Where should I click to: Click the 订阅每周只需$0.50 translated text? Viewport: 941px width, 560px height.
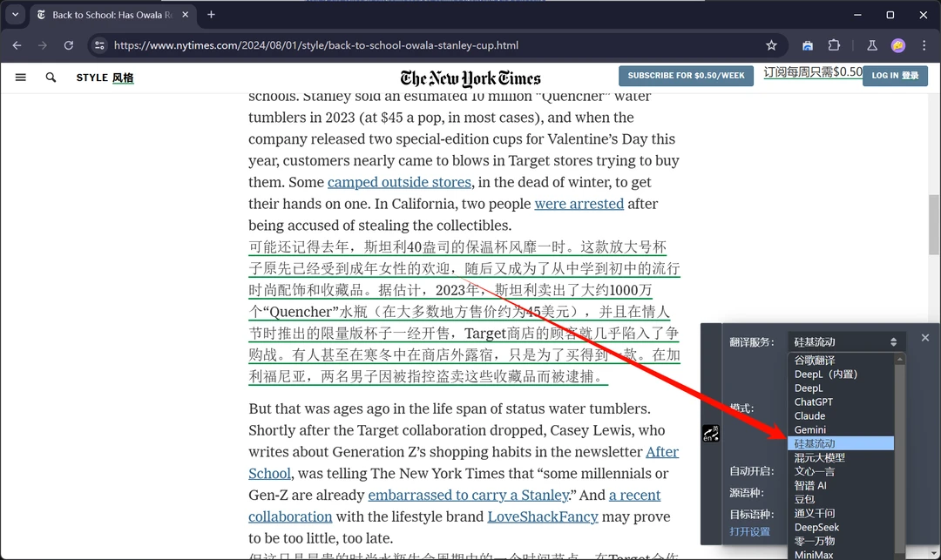tap(813, 72)
